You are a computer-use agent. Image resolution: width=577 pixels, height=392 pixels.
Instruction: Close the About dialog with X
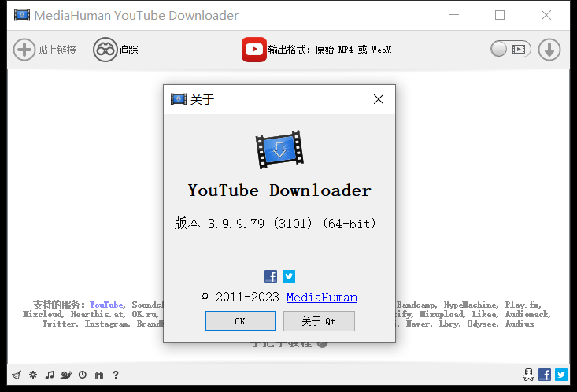(379, 99)
